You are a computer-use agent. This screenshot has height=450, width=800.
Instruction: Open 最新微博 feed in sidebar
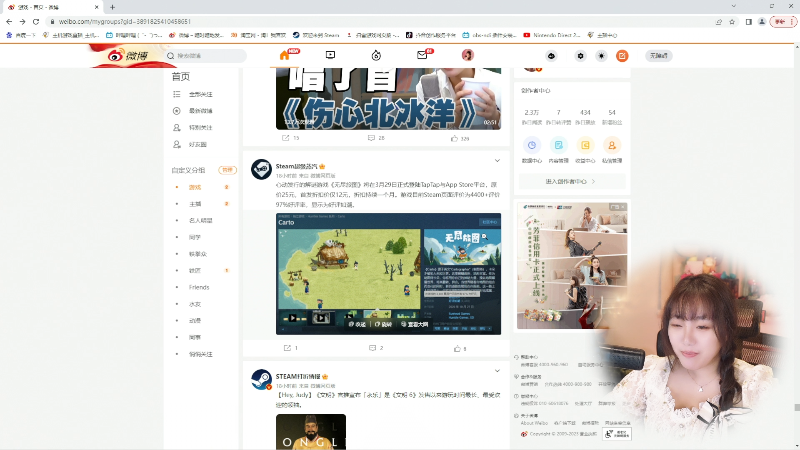201,111
